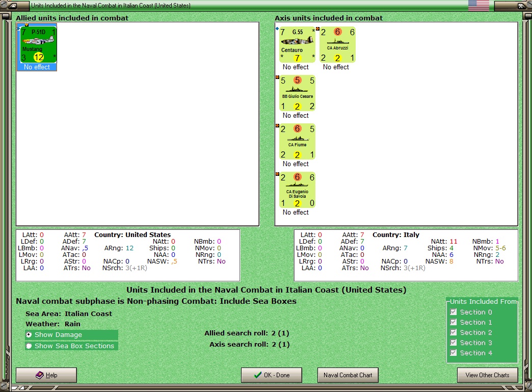Select the Show Damage radio button
The width and height of the screenshot is (532, 392).
[29, 334]
